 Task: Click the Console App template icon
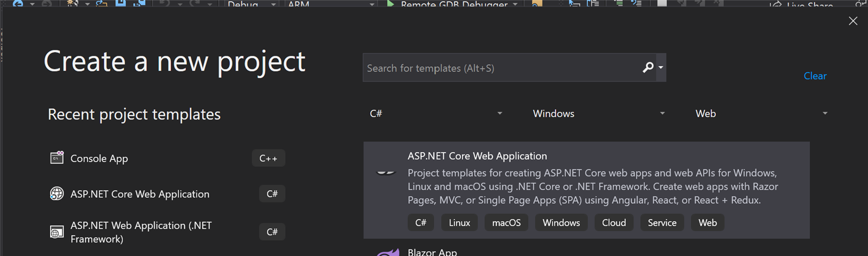[57, 158]
